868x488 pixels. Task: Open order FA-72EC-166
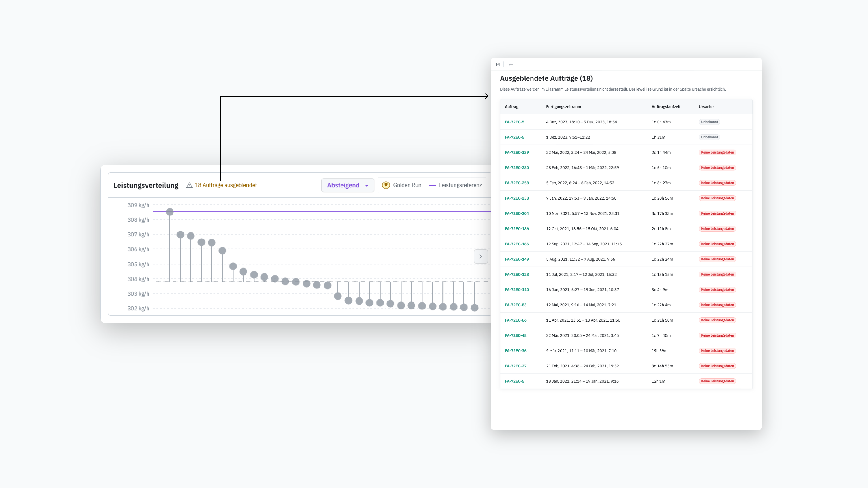[x=517, y=244]
